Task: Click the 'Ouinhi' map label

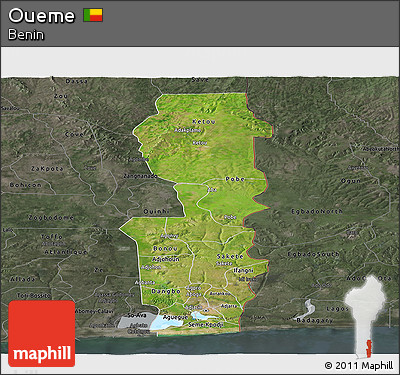Action: (x=156, y=212)
